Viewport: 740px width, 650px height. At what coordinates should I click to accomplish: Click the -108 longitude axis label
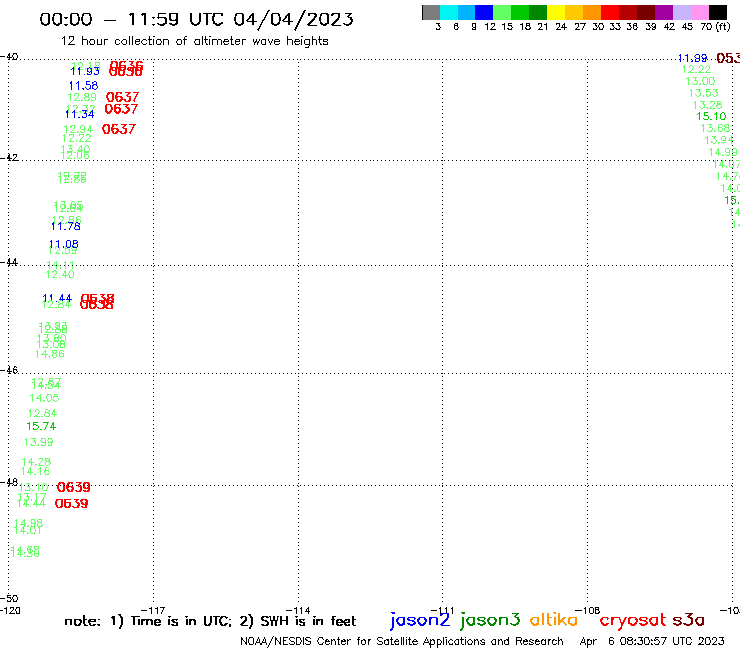pos(587,611)
